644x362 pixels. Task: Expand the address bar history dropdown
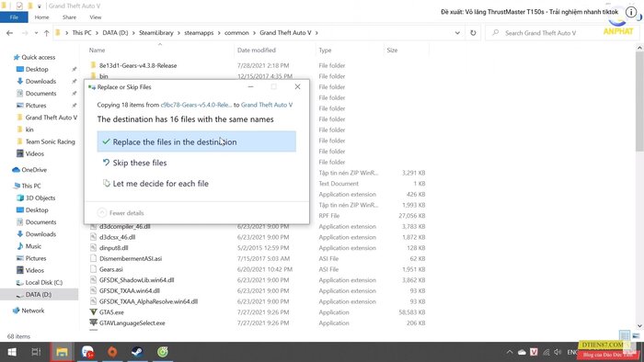[x=457, y=33]
